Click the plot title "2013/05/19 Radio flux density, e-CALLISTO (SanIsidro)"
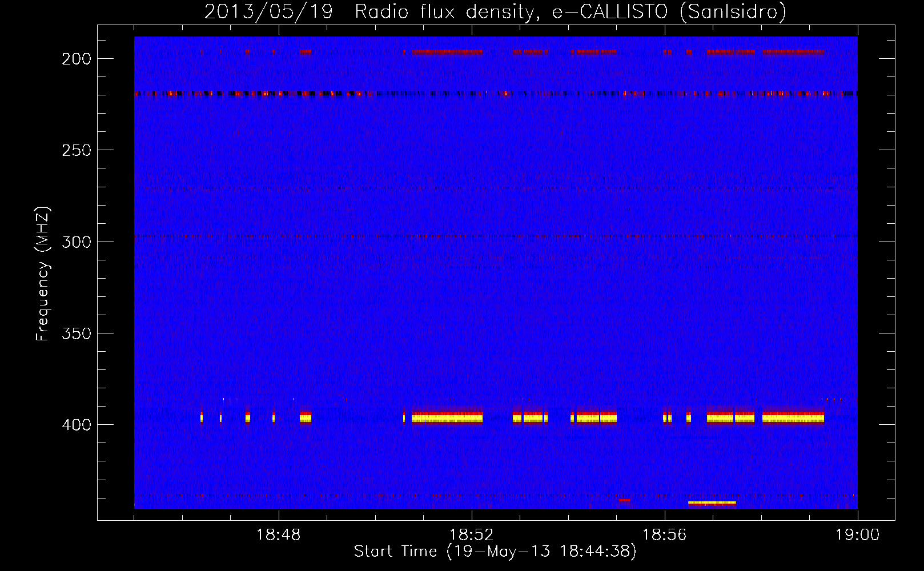924x571 pixels. pos(495,11)
